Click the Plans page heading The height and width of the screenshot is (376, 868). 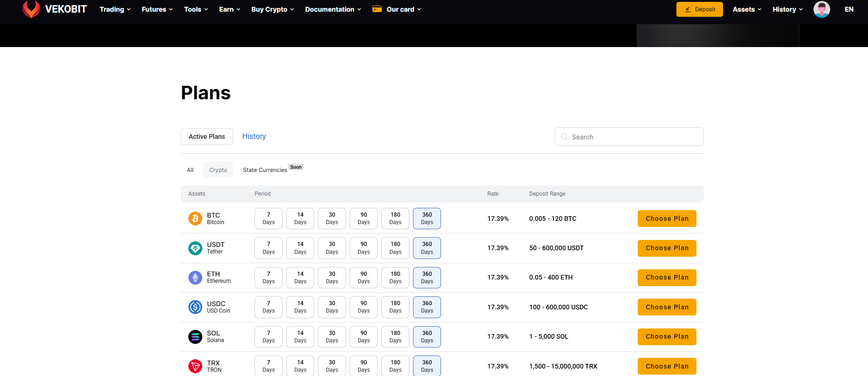206,93
